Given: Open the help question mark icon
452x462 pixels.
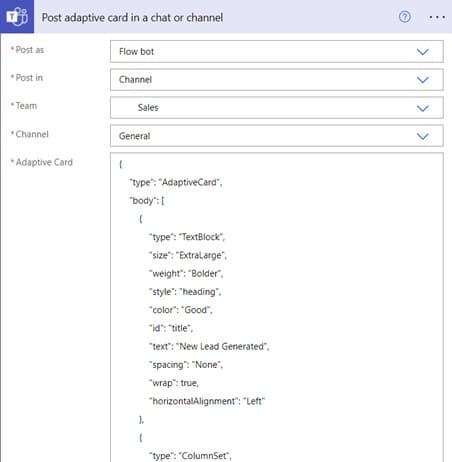Looking at the screenshot, I should click(405, 17).
